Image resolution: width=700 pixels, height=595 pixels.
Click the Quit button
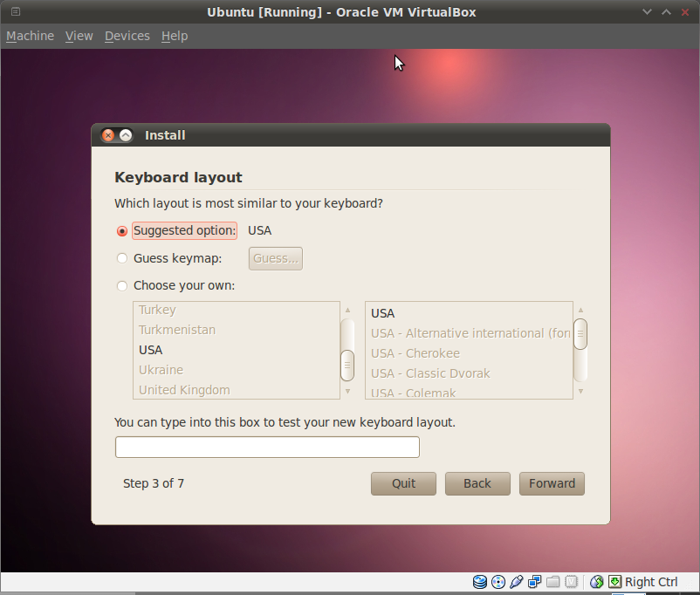(x=403, y=483)
